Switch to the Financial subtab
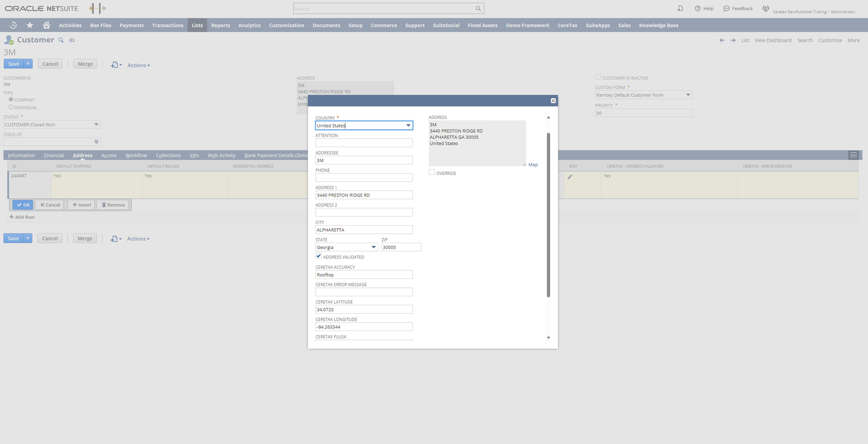Screen dimensions: 868x444 point(54,155)
